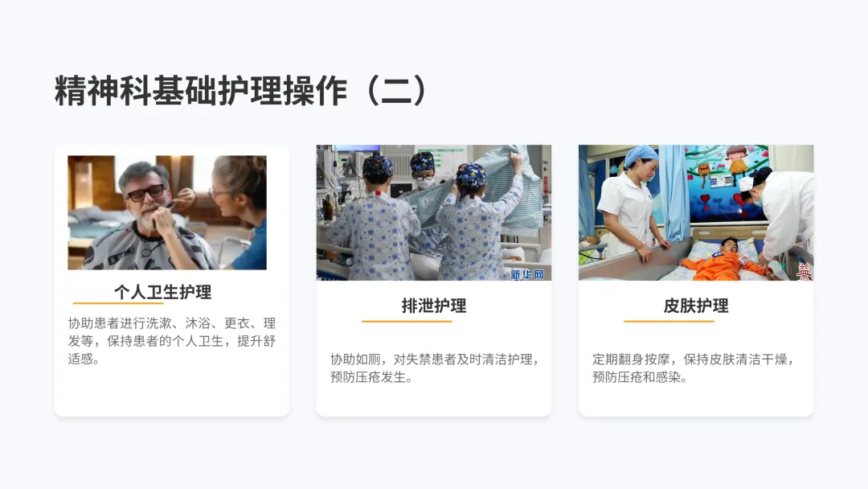The height and width of the screenshot is (489, 868).
Task: Click the orange underline beneath 皮肤护理
Action: point(669,321)
